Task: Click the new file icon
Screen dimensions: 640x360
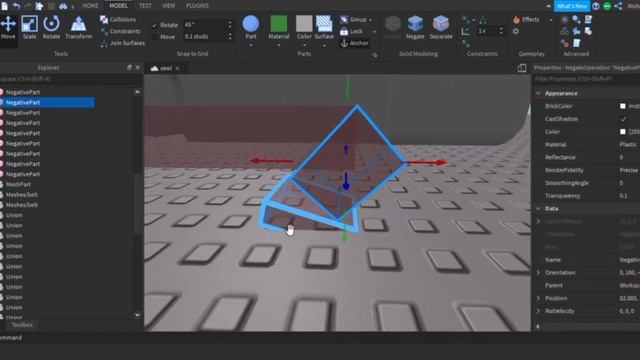Action: (4, 6)
